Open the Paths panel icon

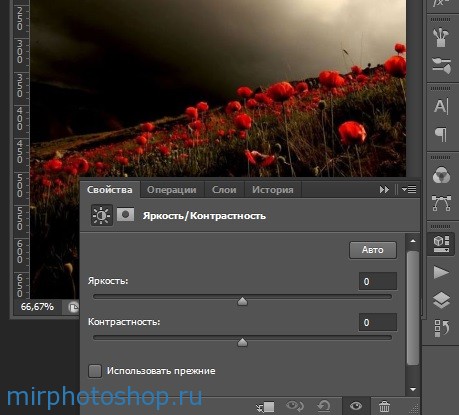click(441, 203)
